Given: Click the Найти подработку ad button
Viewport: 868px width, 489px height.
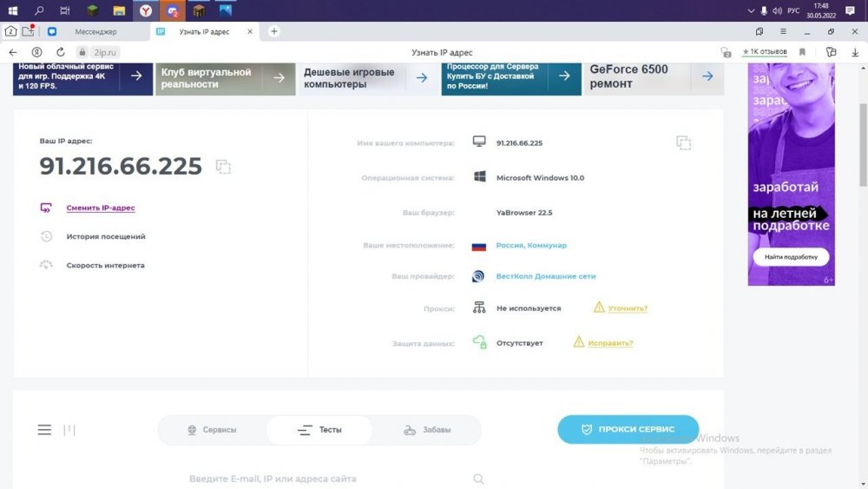Looking at the screenshot, I should pyautogui.click(x=791, y=257).
